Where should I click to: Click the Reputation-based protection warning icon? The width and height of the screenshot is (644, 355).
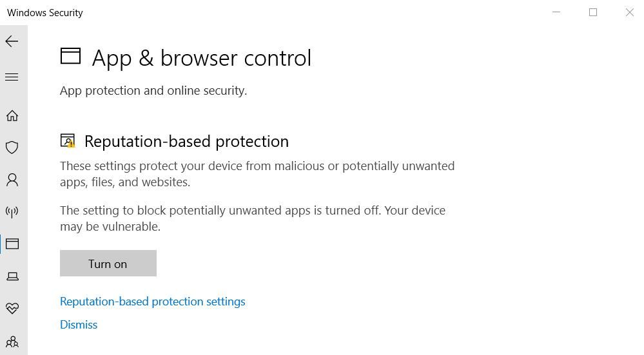[68, 141]
